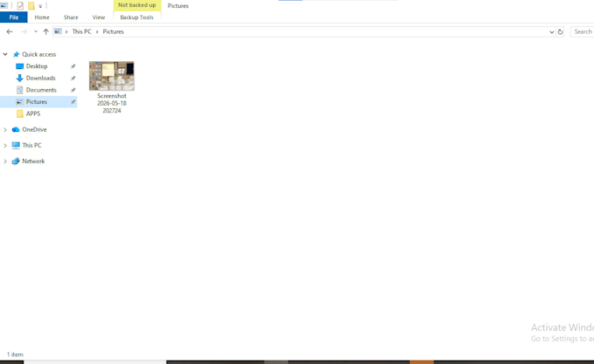Select Network in navigation pane
Screen dimensions: 594x364
tap(33, 161)
